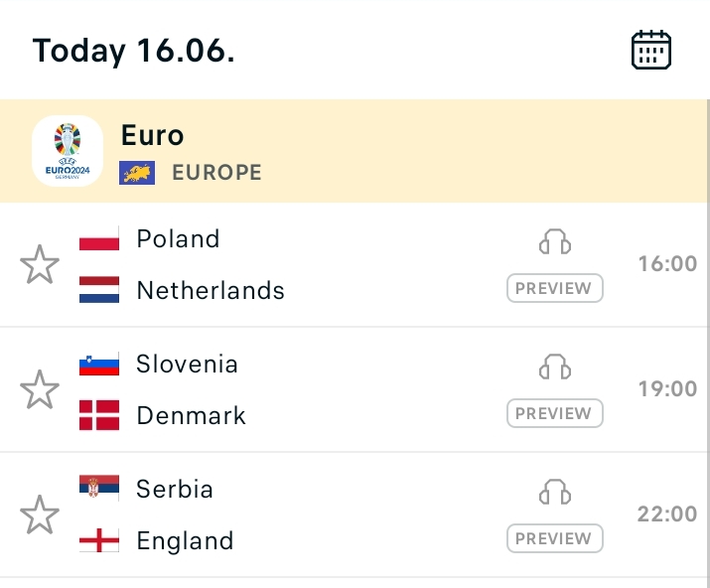Screen dimensions: 710x588
Task: Click the Today 16.06. date heading
Action: (134, 51)
